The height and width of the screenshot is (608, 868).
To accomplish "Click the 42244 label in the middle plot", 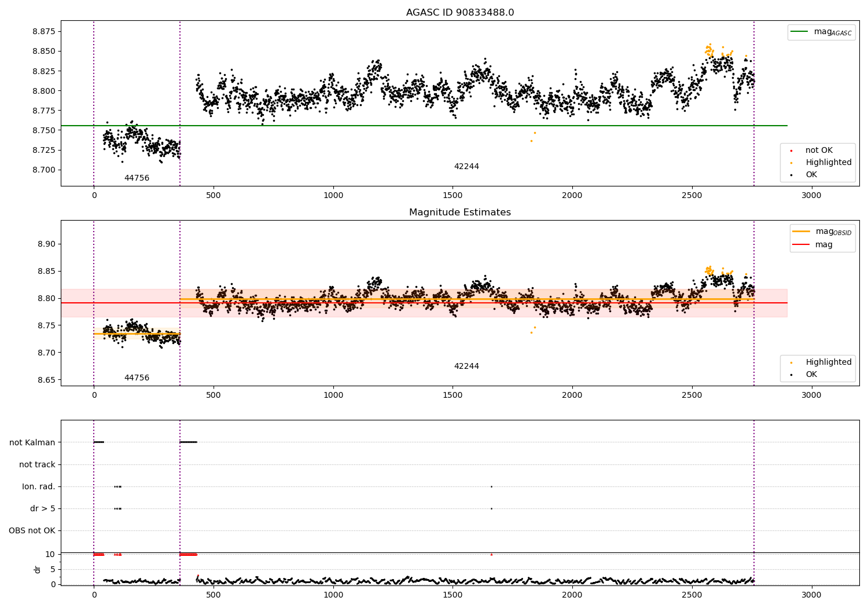I will pos(466,367).
